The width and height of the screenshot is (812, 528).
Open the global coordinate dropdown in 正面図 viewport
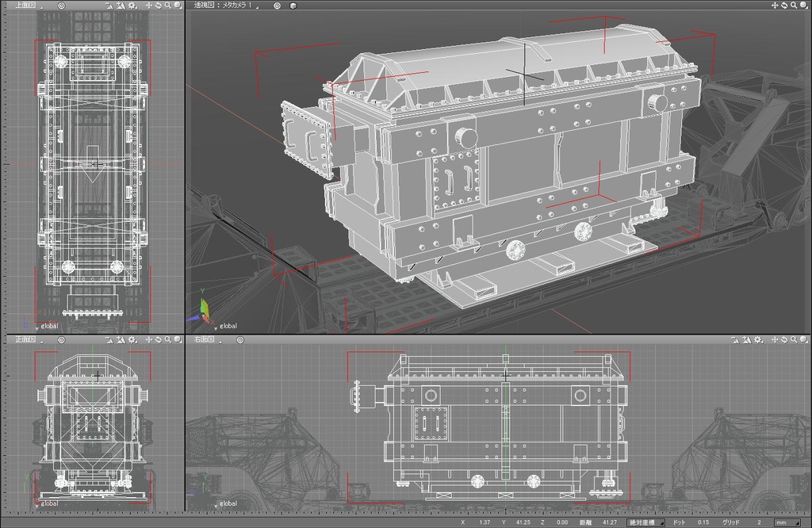point(47,503)
